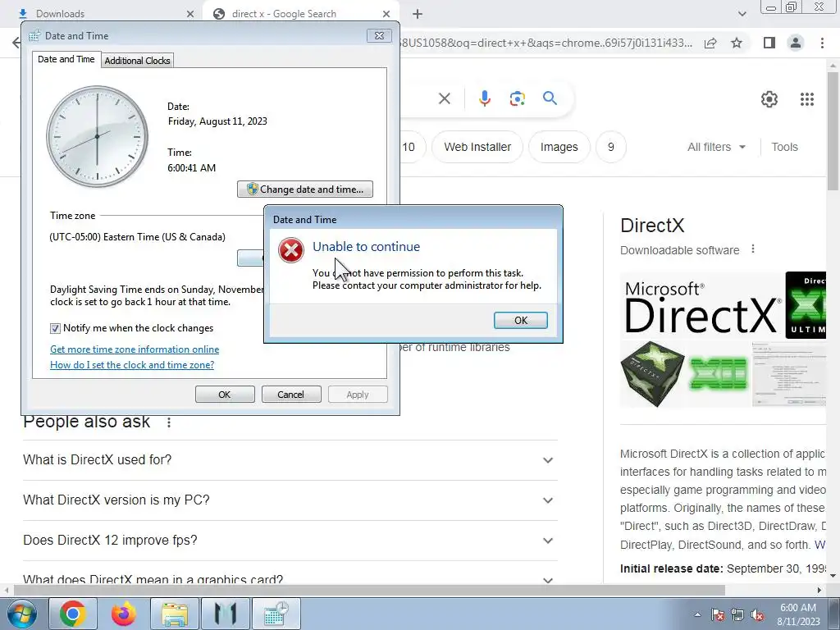Open Windows Explorer from the taskbar
840x630 pixels.
[x=175, y=614]
